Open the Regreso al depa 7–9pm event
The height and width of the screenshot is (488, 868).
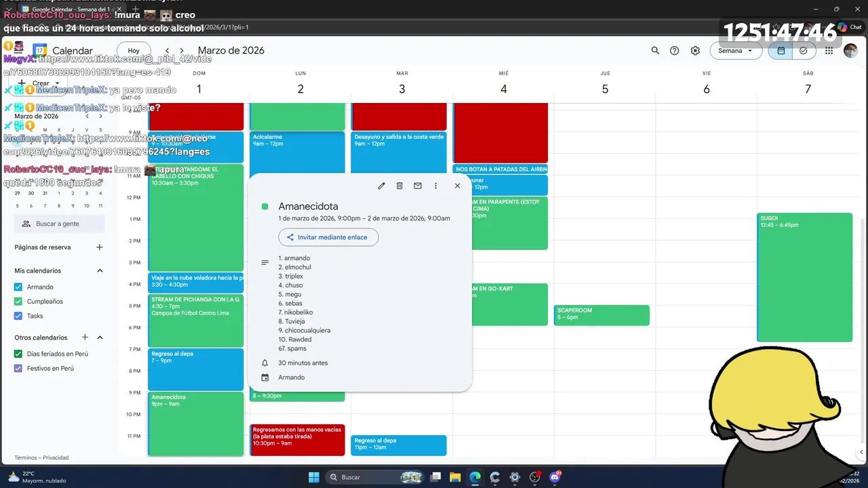coord(196,369)
